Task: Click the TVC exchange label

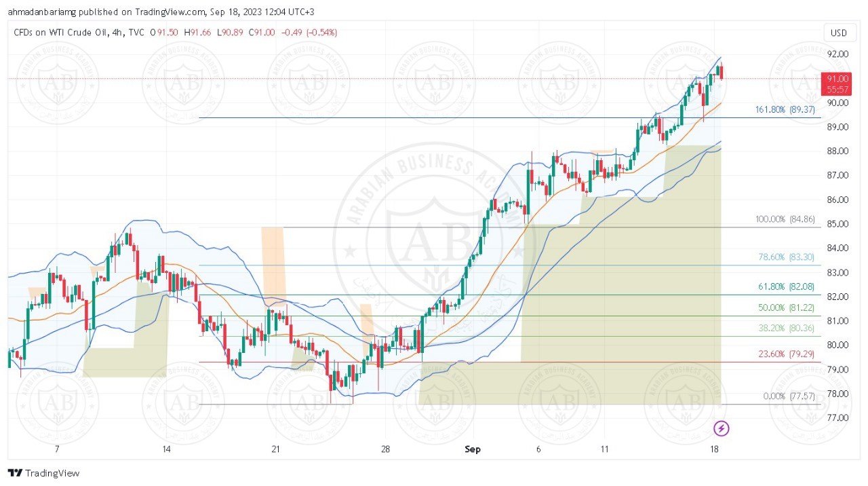Action: click(x=135, y=33)
